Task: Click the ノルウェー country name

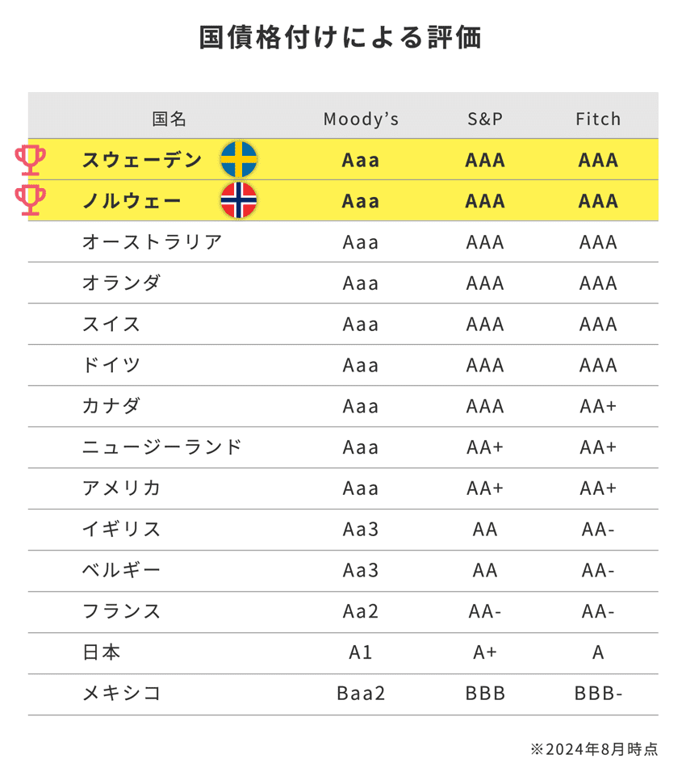Action: 132,201
